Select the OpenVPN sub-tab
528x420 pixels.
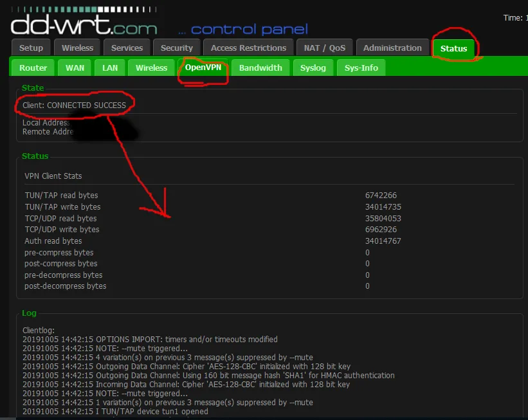[x=203, y=68]
